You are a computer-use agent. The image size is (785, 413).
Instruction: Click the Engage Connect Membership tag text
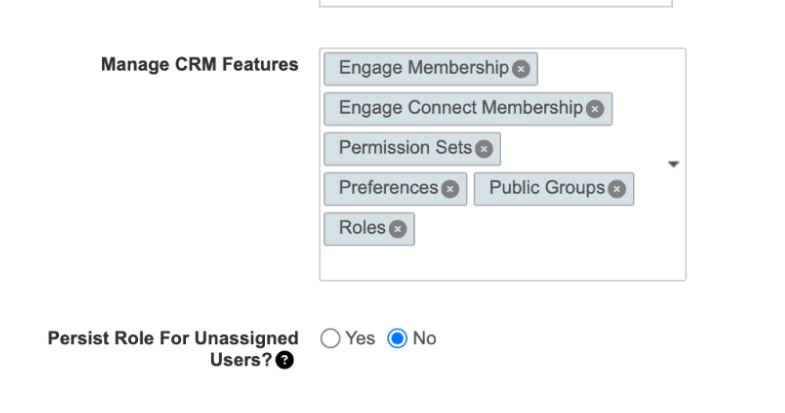(461, 108)
